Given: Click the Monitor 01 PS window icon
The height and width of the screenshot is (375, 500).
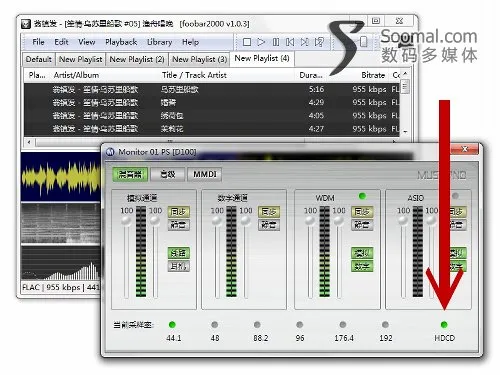Looking at the screenshot, I should [110, 152].
